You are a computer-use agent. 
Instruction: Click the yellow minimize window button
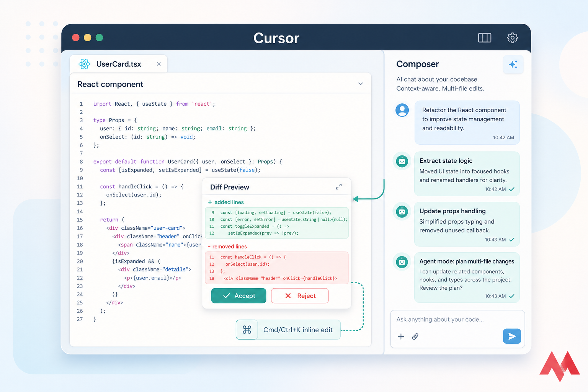coord(88,38)
